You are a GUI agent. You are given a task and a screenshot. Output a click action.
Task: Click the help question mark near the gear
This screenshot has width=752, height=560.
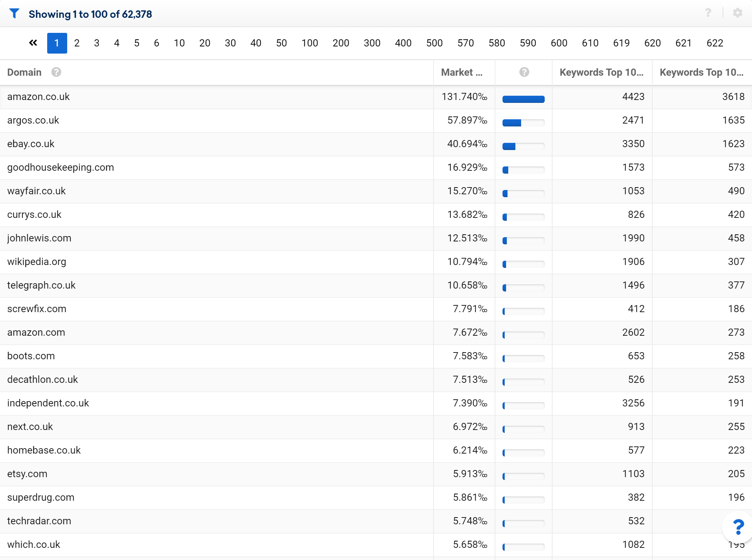pos(708,13)
